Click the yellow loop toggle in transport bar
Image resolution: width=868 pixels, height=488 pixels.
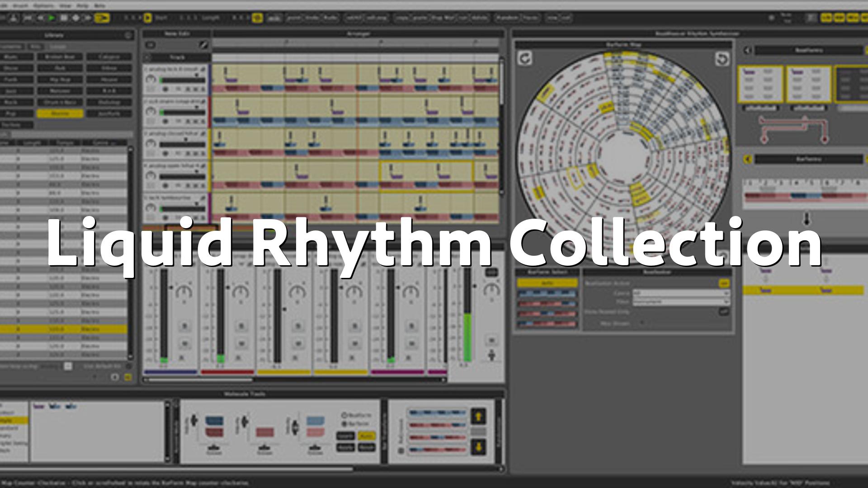point(103,18)
